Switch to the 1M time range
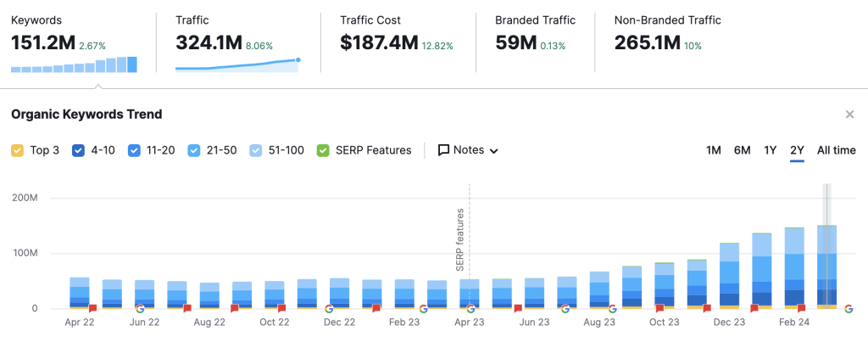 coord(714,150)
